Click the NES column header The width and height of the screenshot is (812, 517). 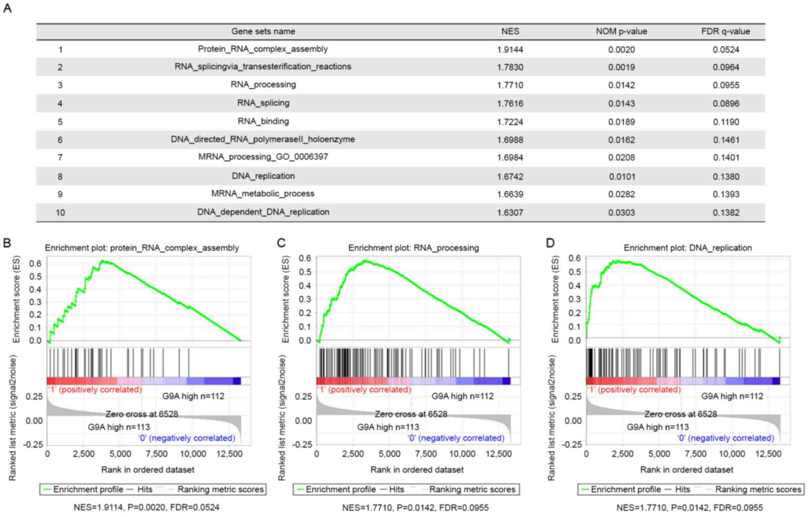(x=510, y=31)
